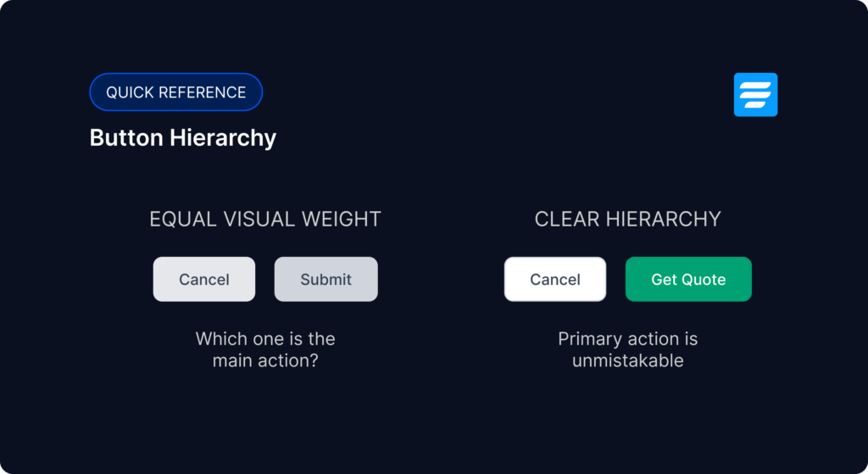
Task: Select the QUICK REFERENCE pill badge
Action: click(x=176, y=92)
